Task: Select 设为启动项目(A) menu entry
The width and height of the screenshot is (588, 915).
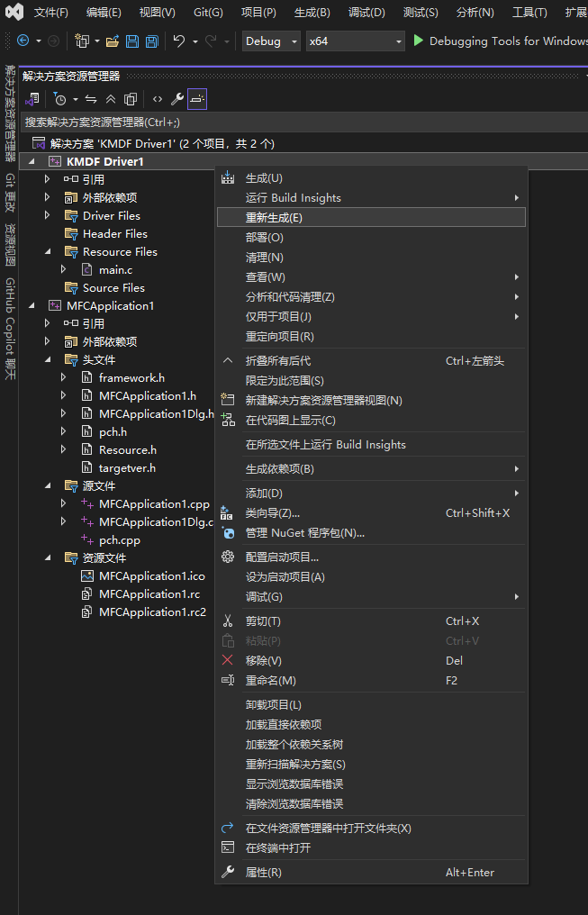Action: [371, 576]
